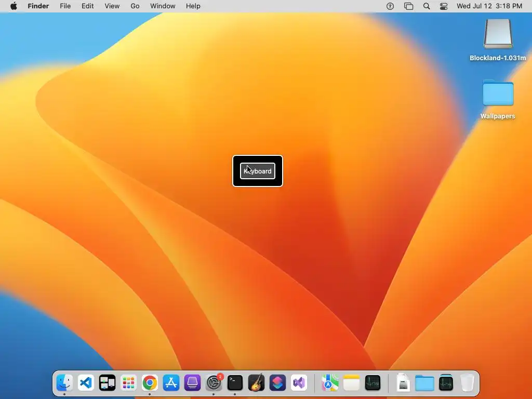
Task: Open Activity Monitor icon next to Notes
Action: click(373, 383)
